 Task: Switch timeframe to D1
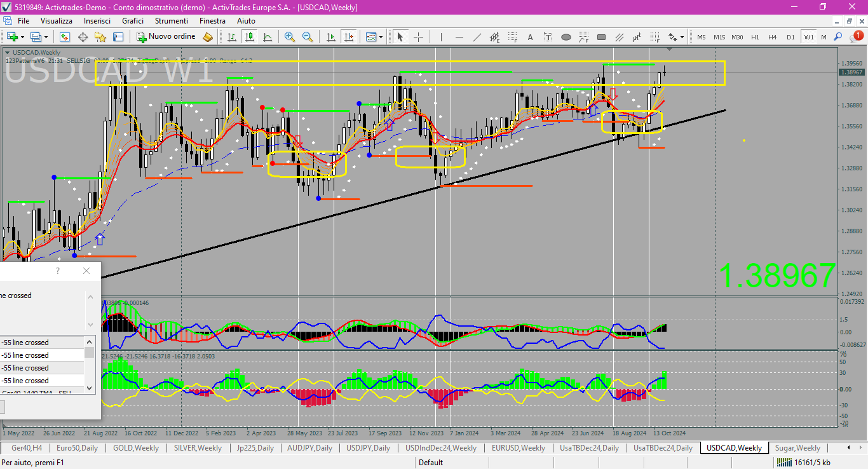[x=790, y=37]
